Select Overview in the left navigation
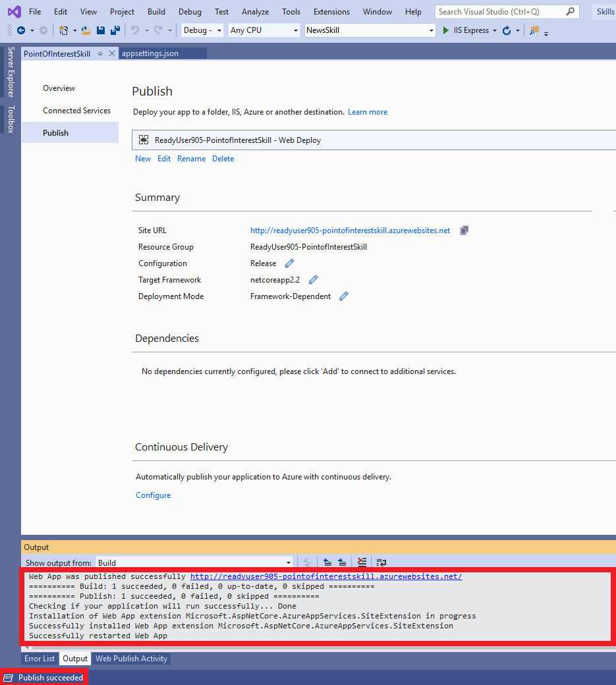Image resolution: width=616 pixels, height=685 pixels. 59,88
